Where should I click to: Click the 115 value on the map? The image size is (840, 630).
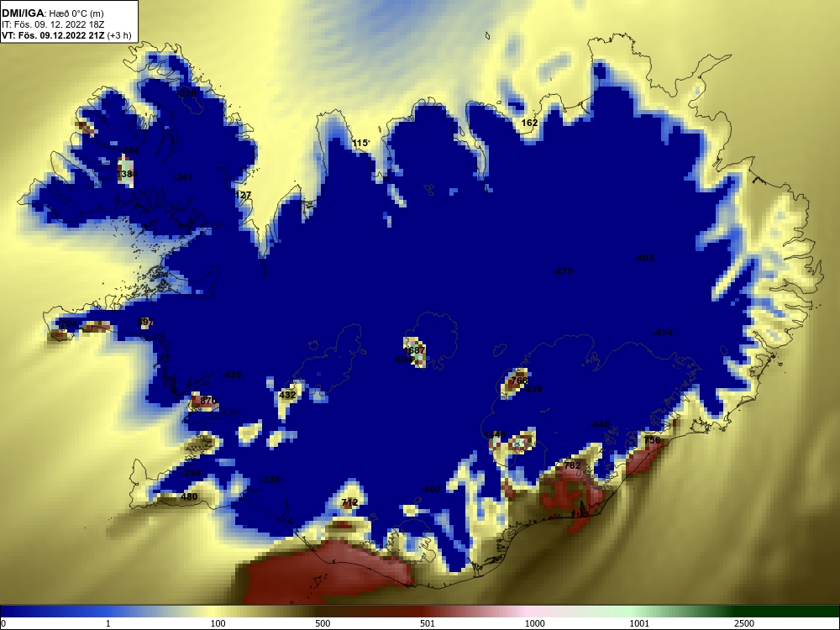(360, 143)
